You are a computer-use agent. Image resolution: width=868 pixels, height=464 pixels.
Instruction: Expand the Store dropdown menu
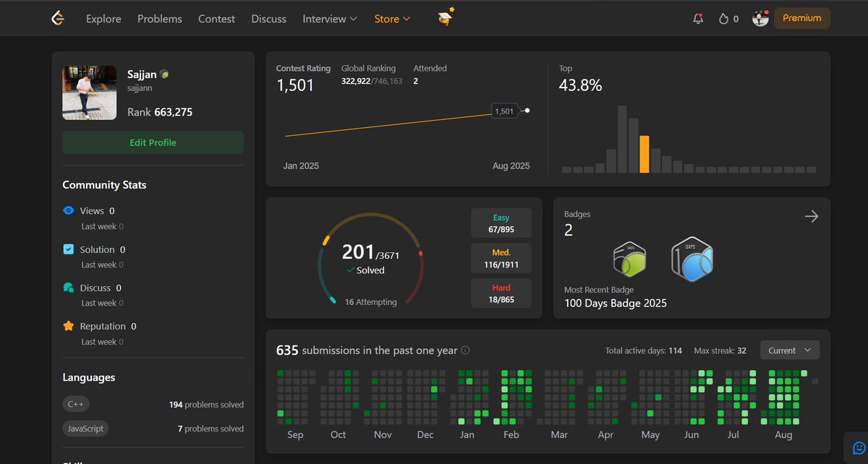point(393,19)
